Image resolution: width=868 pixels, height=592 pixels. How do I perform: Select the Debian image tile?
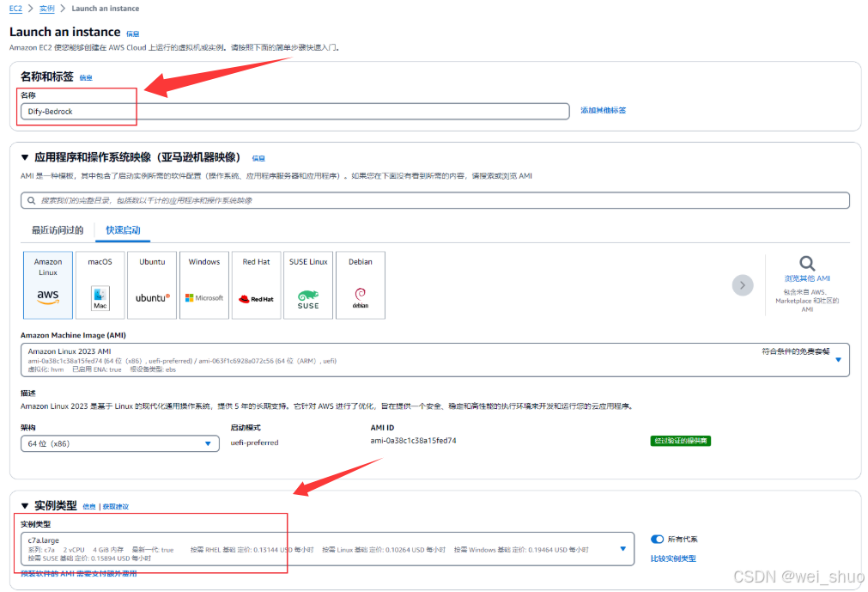361,285
